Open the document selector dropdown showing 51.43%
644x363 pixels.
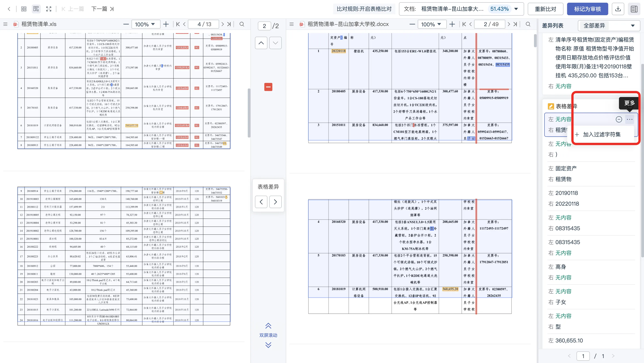[461, 9]
